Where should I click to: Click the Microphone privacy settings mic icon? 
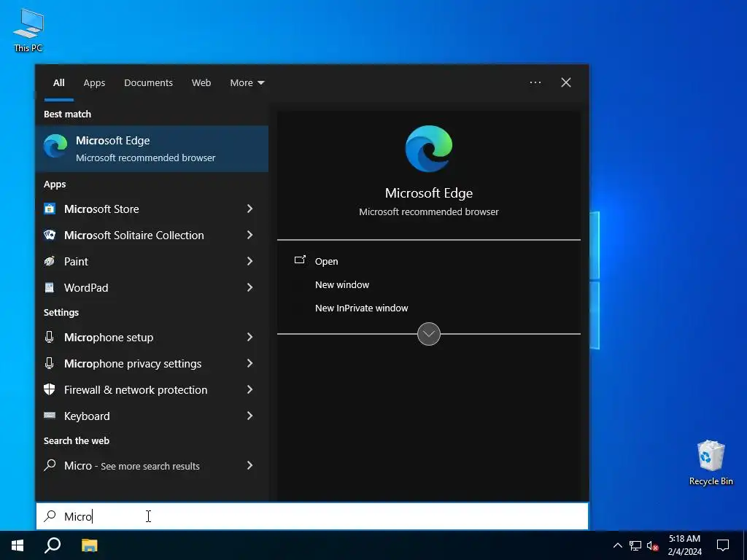[49, 363]
